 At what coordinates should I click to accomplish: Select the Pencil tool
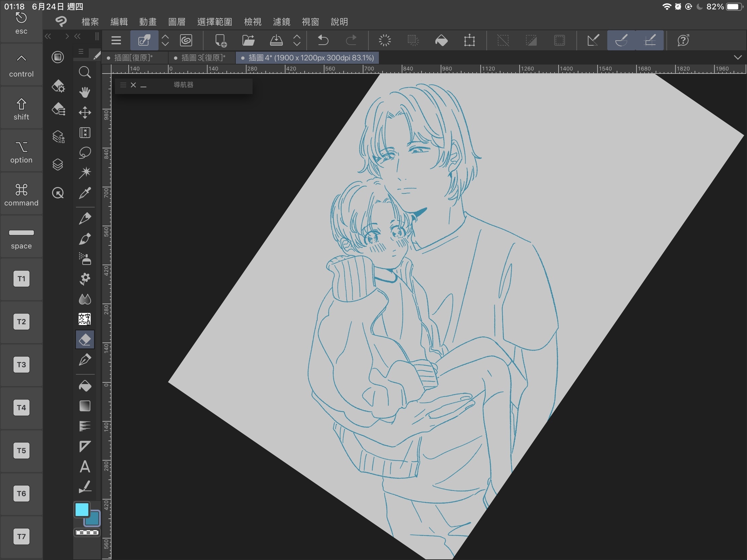(84, 239)
